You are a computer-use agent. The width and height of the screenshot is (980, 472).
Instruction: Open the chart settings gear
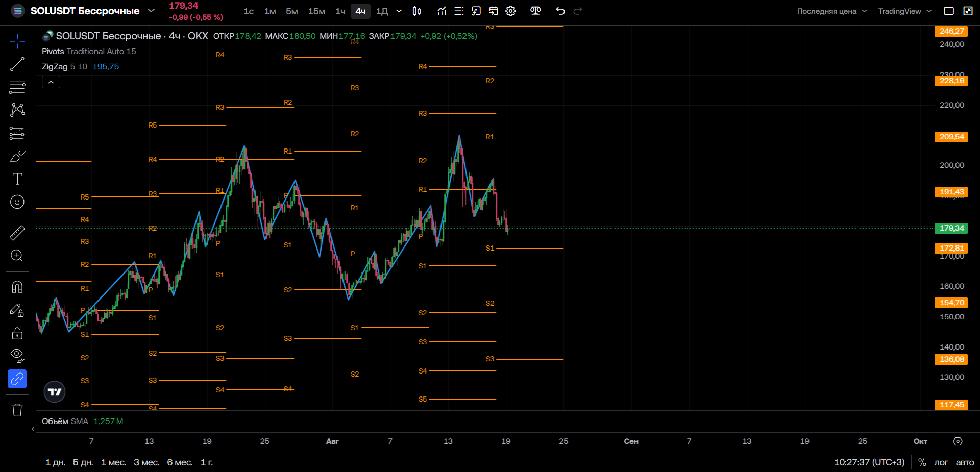click(510, 11)
